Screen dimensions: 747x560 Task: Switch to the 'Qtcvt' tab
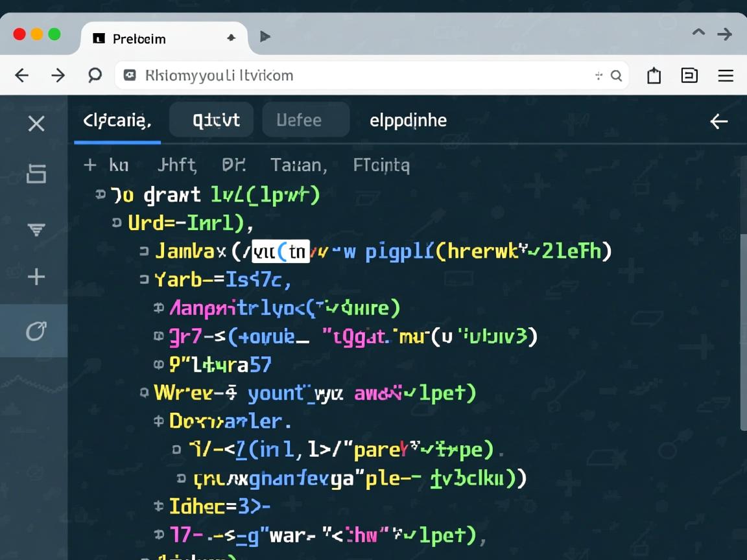[216, 121]
